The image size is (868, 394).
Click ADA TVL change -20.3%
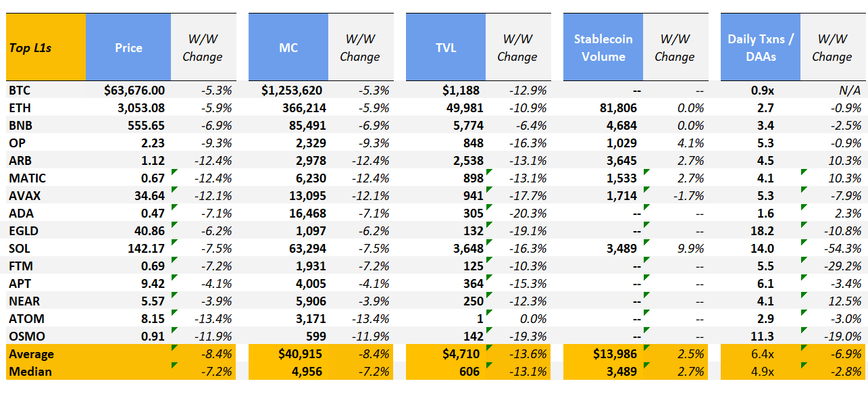click(530, 213)
